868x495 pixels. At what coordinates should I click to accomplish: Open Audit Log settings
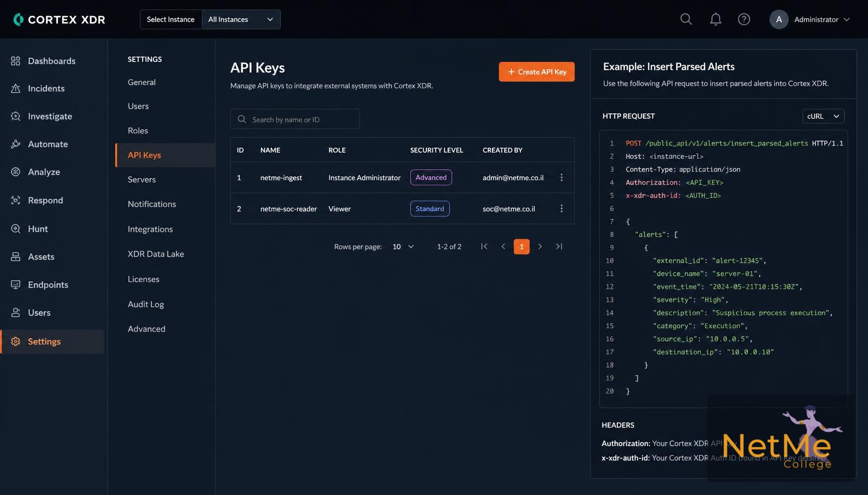146,304
